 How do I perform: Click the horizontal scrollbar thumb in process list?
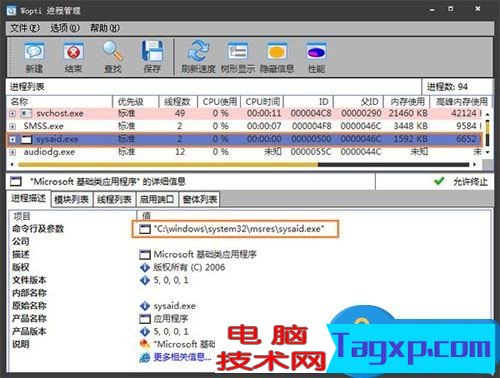point(168,164)
